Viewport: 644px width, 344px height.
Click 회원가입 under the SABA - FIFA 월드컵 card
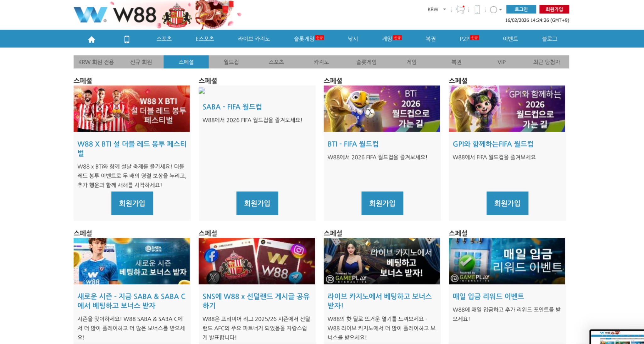tap(257, 203)
